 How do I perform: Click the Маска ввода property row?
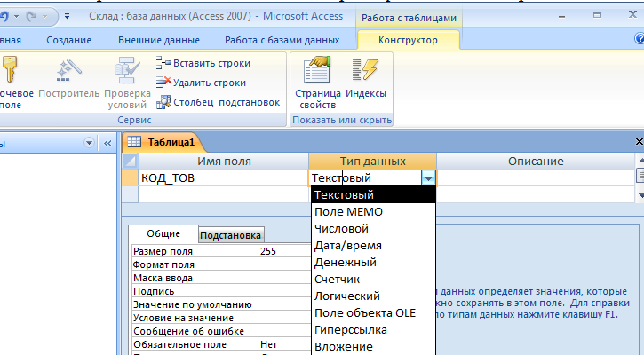(221, 278)
